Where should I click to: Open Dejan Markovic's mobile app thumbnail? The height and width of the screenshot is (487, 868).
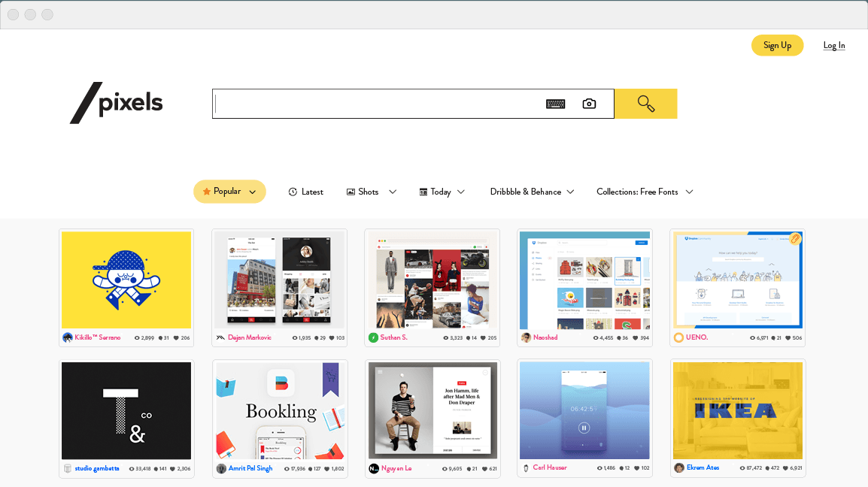[280, 280]
